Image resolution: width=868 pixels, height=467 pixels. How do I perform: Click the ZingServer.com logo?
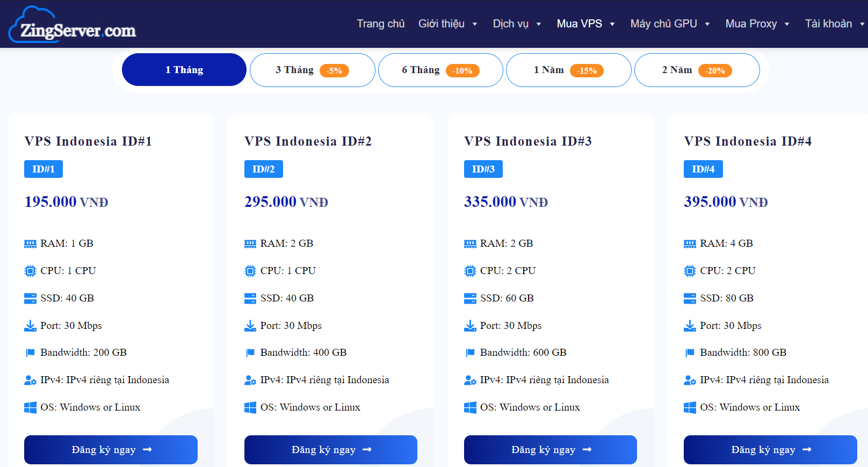tap(73, 25)
